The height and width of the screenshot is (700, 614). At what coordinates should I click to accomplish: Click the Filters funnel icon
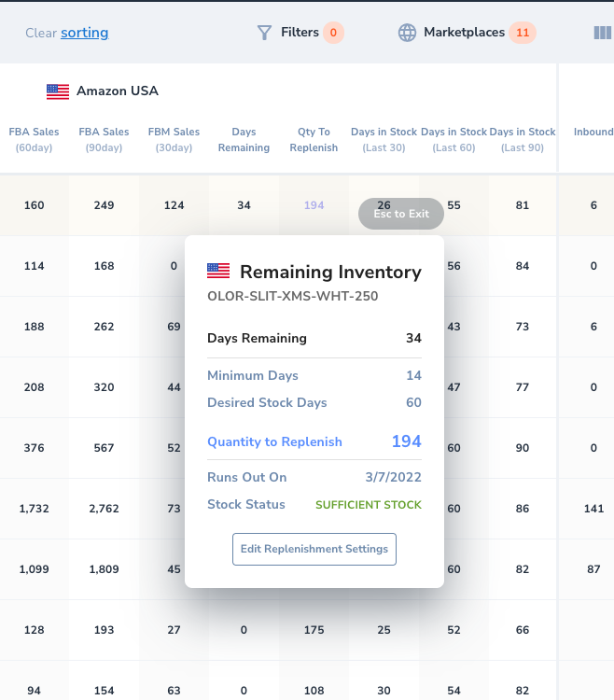point(264,33)
